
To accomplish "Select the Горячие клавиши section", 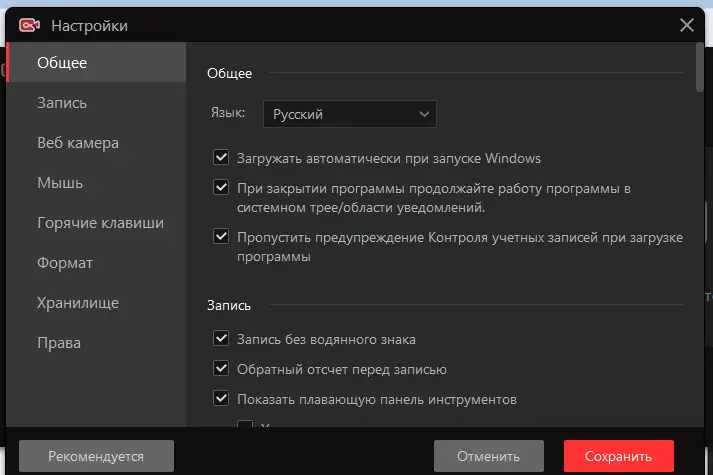I will click(100, 223).
